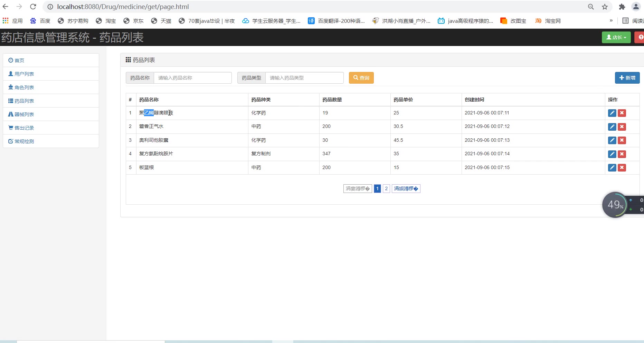Open the browser extensions puzzle icon

(622, 7)
